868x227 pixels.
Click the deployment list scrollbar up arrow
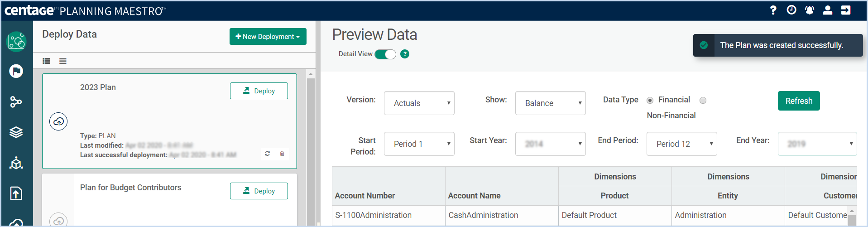coord(311,74)
